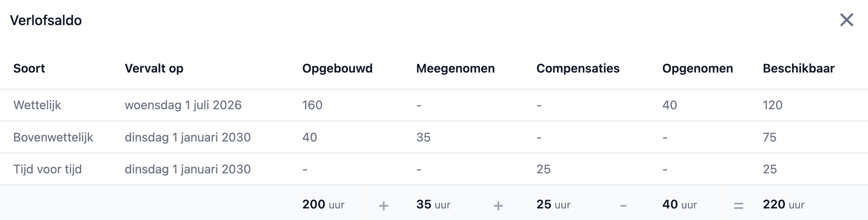The width and height of the screenshot is (868, 220).
Task: Click the Opgenomen column header
Action: pyautogui.click(x=698, y=69)
